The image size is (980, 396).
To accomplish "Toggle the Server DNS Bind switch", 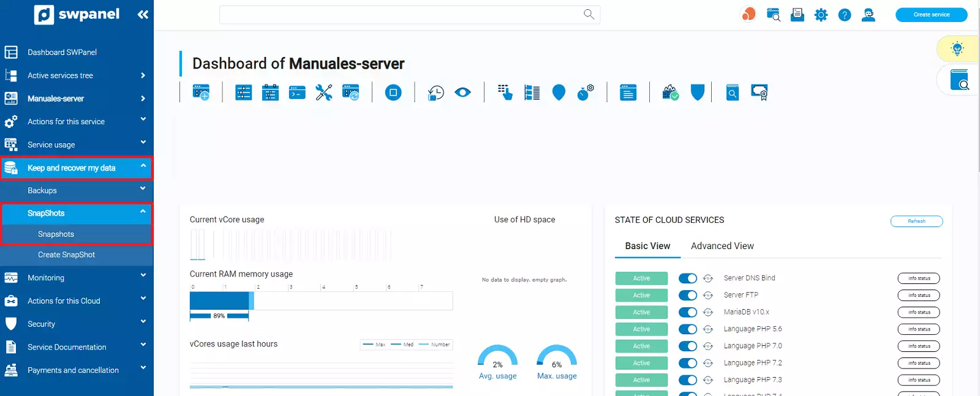I will coord(687,278).
